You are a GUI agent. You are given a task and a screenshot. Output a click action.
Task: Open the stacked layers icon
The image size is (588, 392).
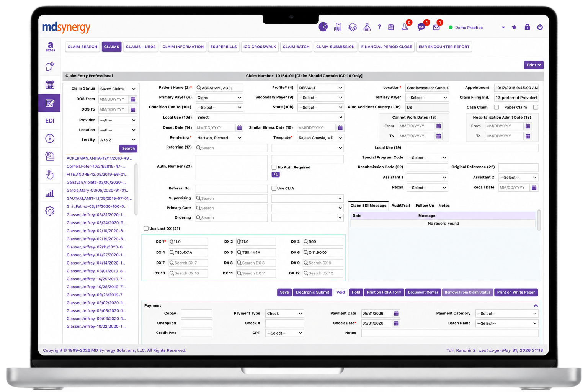click(x=353, y=27)
